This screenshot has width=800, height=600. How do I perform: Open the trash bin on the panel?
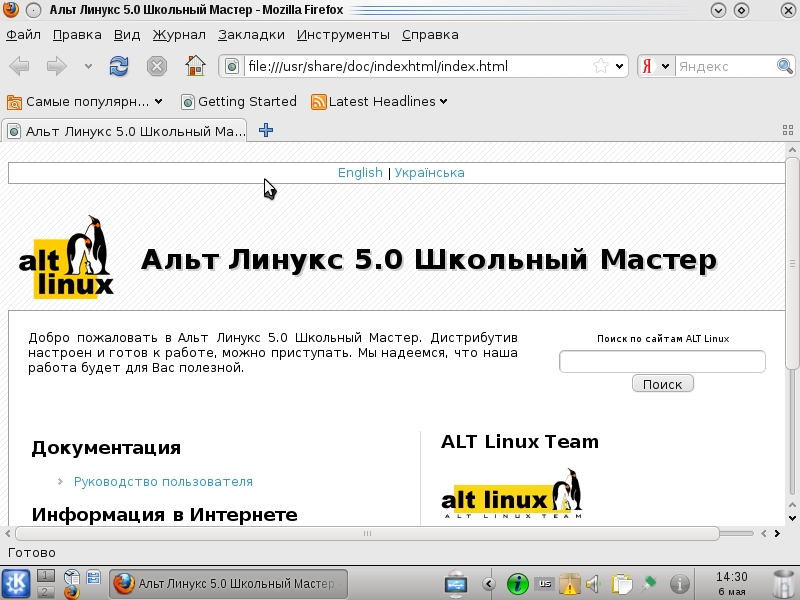tap(783, 584)
